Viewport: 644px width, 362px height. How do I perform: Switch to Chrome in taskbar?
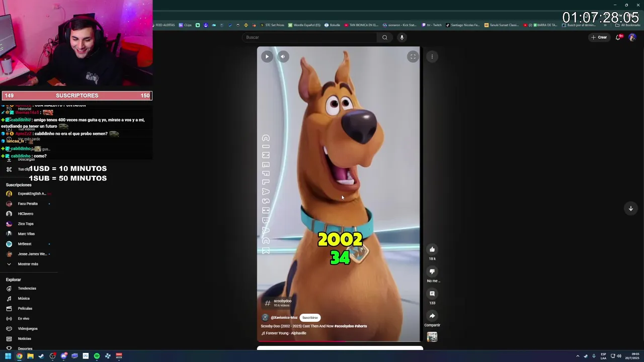pyautogui.click(x=19, y=356)
